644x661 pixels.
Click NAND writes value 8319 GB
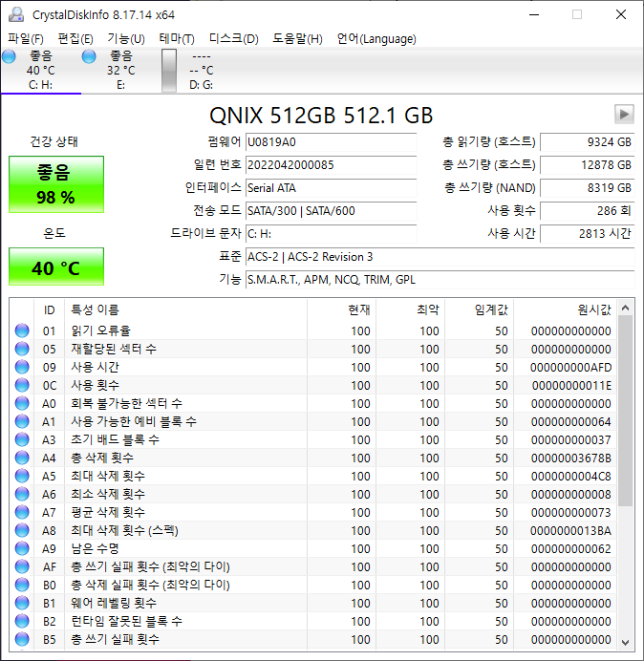587,188
